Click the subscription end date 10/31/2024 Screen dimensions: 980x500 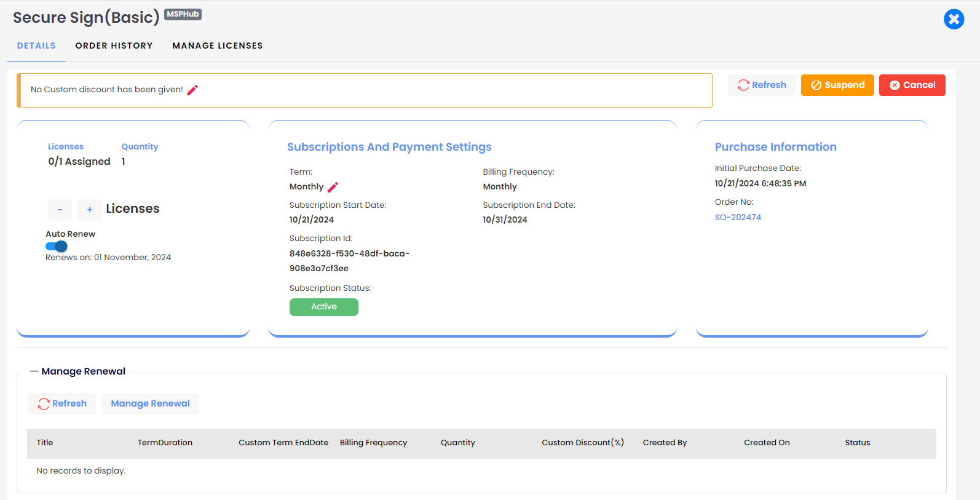505,220
